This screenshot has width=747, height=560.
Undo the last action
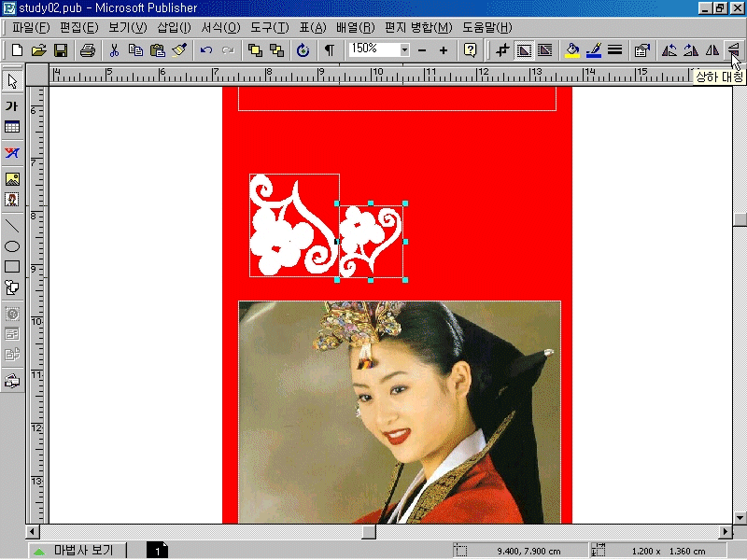(x=205, y=50)
